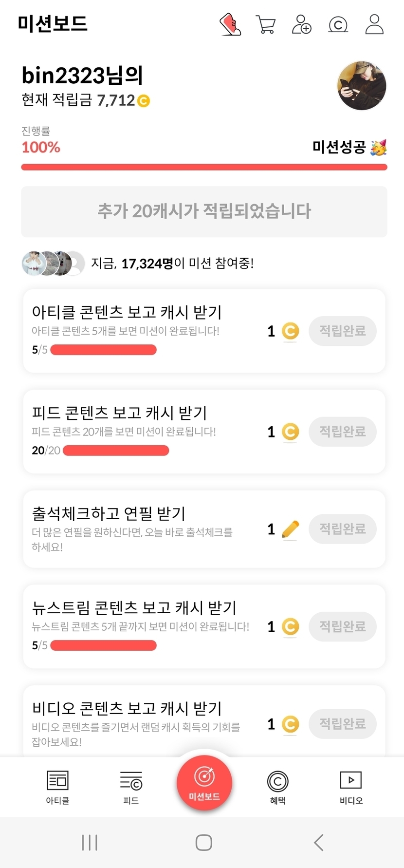Image resolution: width=404 pixels, height=868 pixels.
Task: Open the 비디오 tab
Action: (351, 787)
